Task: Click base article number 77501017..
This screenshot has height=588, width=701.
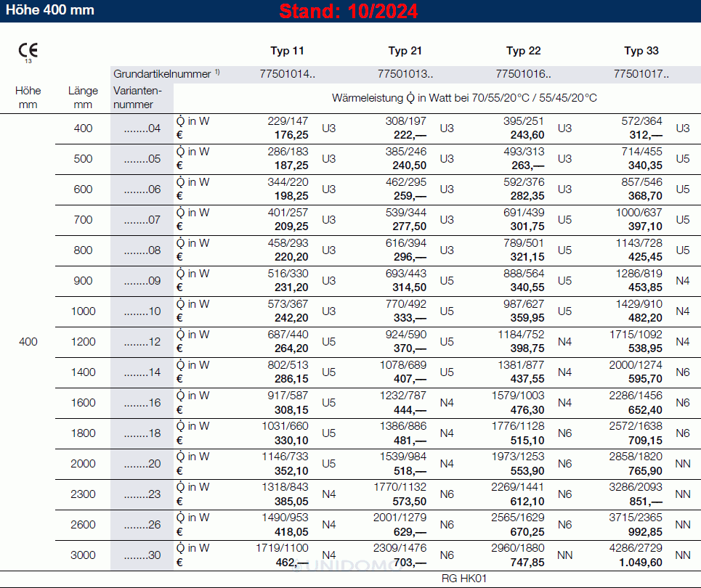Action: click(x=641, y=73)
